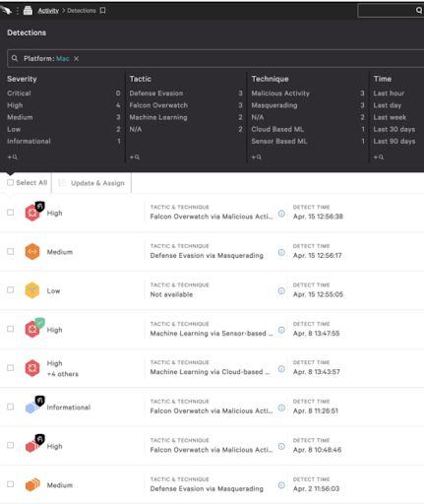Viewport: 424px width, 504px height.
Task: Click the filter bar search icon
Action: click(15, 58)
